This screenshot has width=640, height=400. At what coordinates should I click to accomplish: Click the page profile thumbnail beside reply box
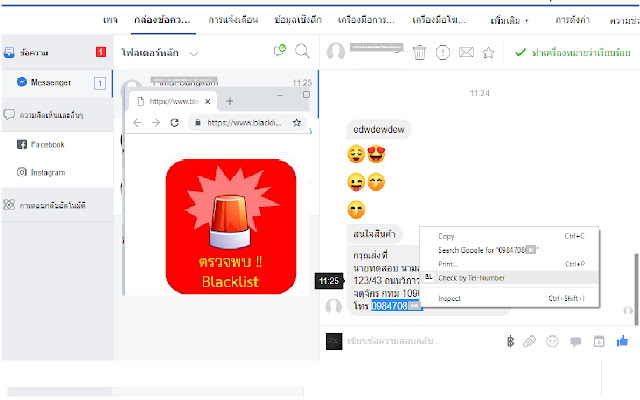click(x=334, y=342)
